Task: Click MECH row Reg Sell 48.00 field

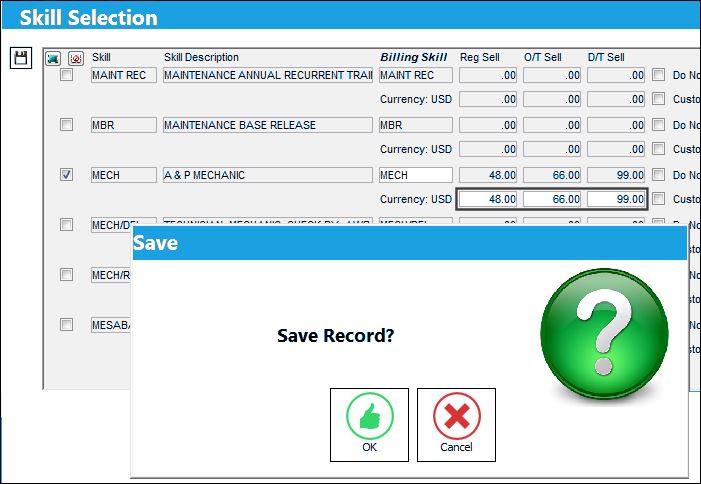Action: [488, 175]
